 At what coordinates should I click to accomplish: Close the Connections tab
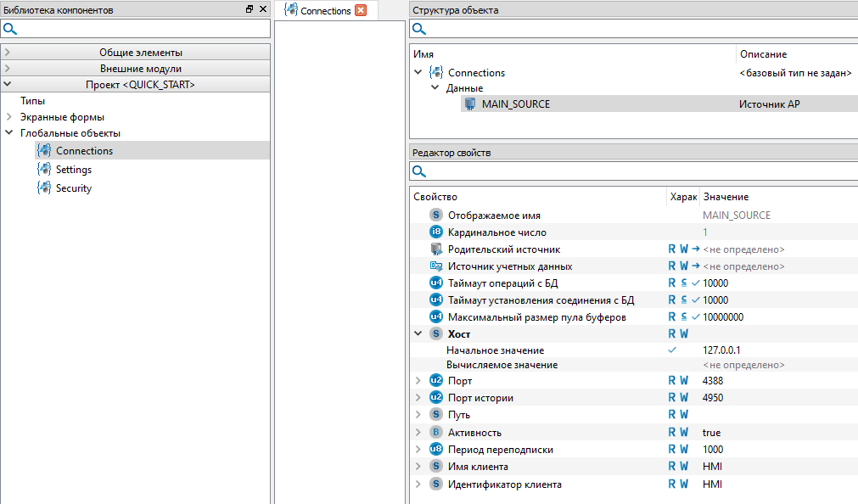pos(361,11)
